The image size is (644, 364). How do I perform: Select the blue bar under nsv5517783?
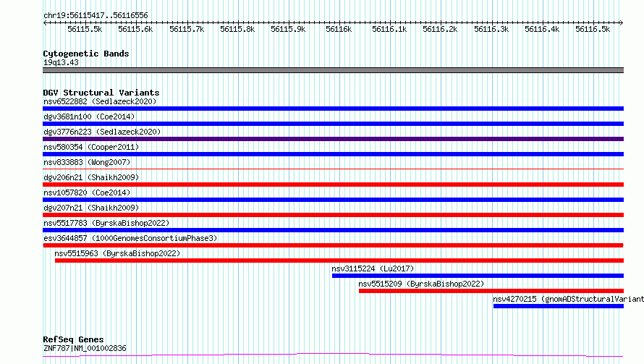pos(333,230)
